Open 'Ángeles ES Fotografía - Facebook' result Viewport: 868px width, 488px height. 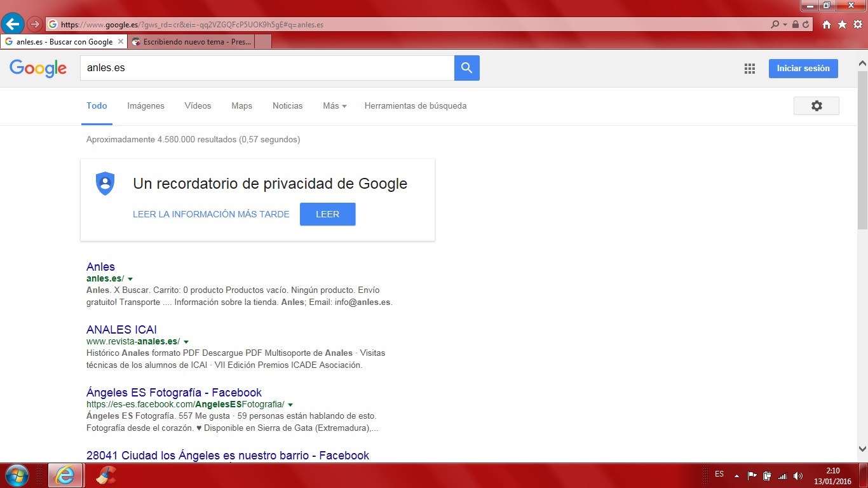[x=174, y=393]
